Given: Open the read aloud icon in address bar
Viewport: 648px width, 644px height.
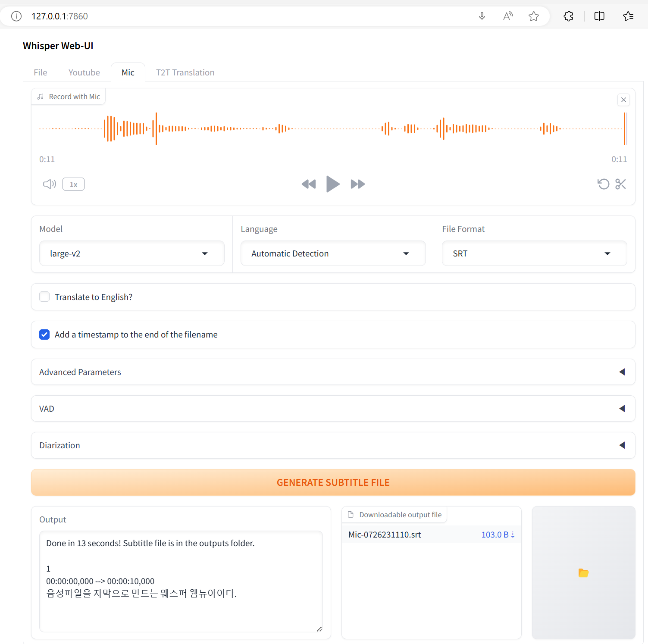Looking at the screenshot, I should [x=508, y=16].
